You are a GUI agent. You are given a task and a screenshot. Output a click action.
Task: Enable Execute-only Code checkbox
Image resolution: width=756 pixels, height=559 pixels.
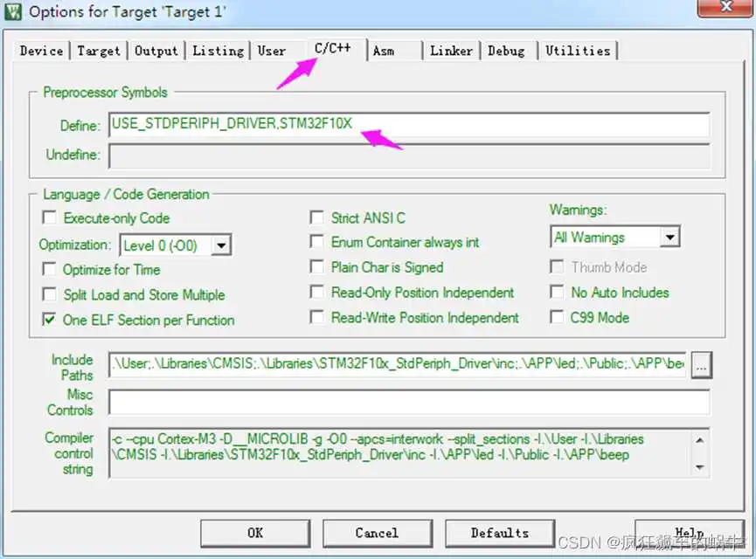[50, 218]
